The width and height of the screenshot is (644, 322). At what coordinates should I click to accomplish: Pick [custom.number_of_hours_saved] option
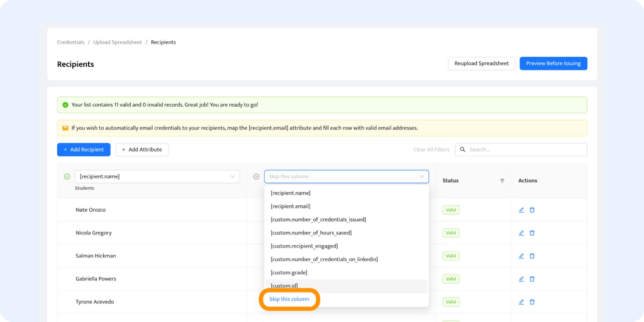click(311, 233)
